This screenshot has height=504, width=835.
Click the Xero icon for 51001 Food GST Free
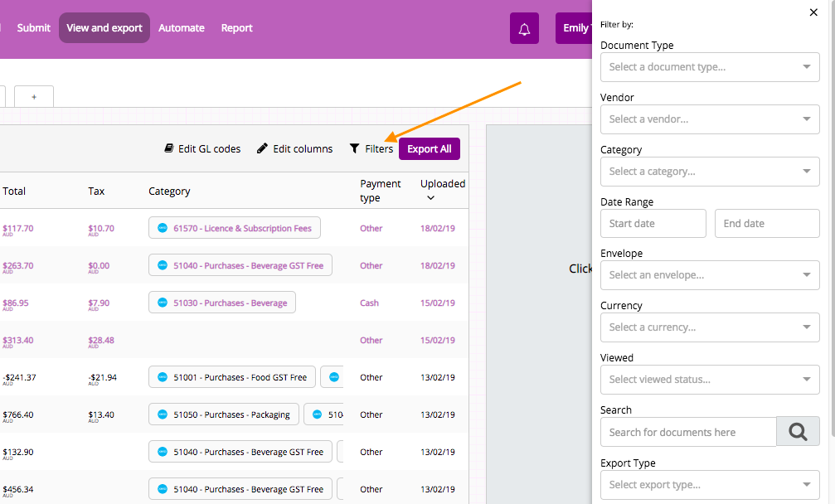tap(163, 377)
